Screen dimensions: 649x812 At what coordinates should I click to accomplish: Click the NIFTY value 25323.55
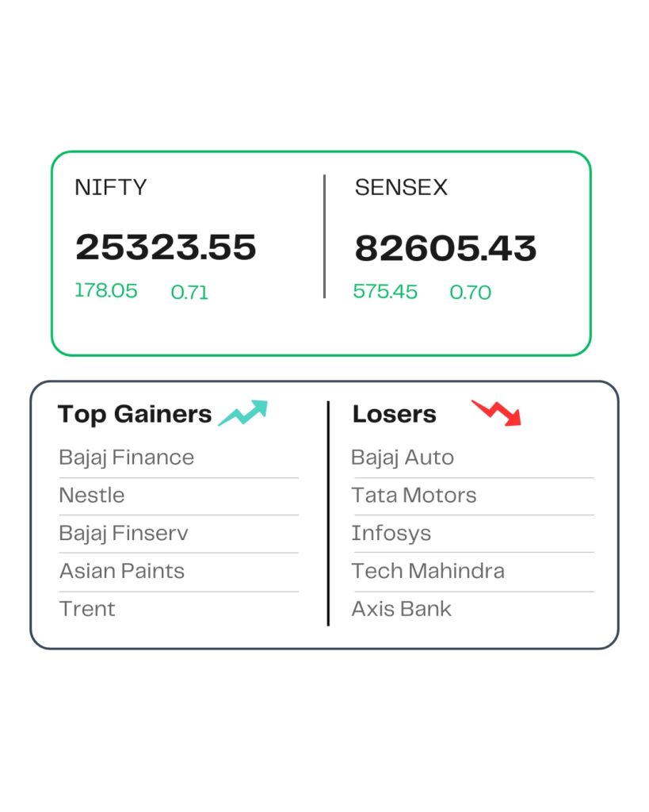(x=166, y=247)
